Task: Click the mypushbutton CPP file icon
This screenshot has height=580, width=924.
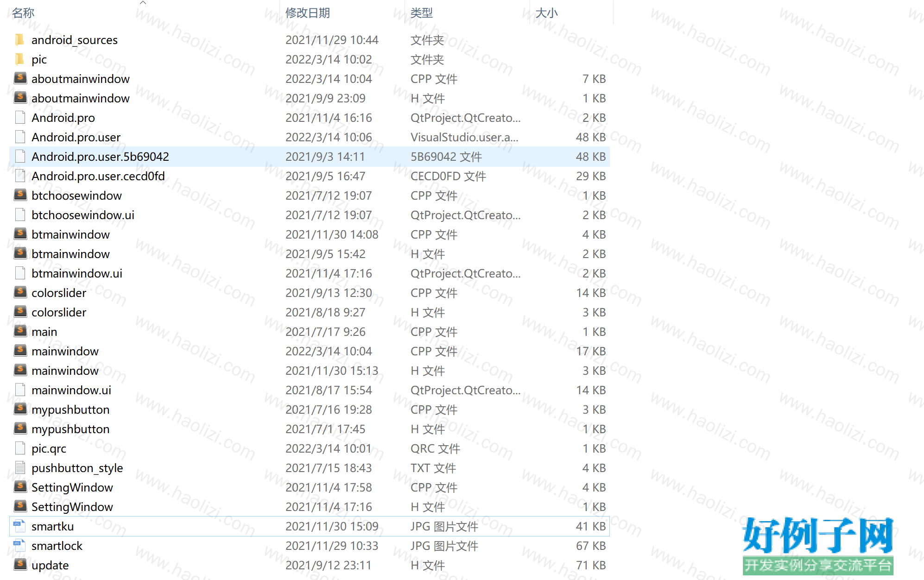Action: pyautogui.click(x=20, y=410)
